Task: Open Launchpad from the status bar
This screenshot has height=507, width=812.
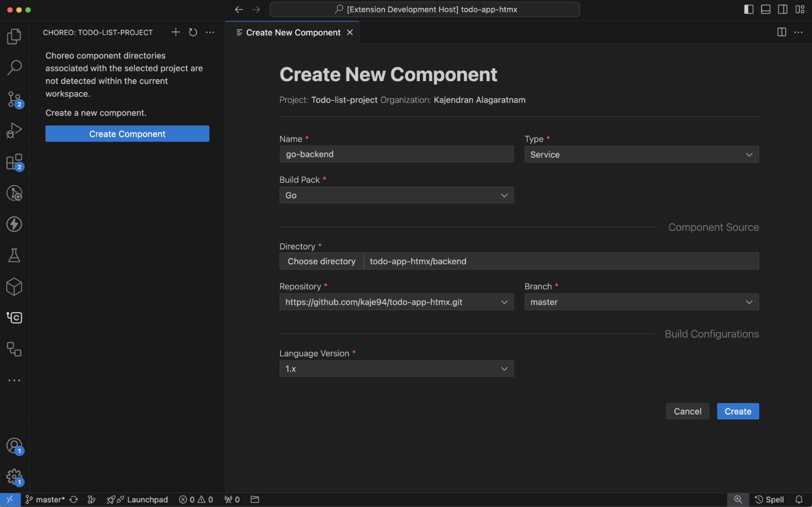Action: coord(138,499)
